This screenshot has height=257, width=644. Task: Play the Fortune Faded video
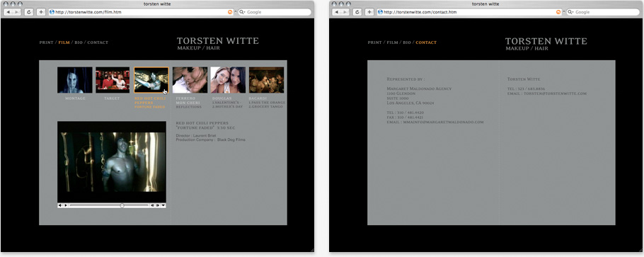[x=66, y=205]
